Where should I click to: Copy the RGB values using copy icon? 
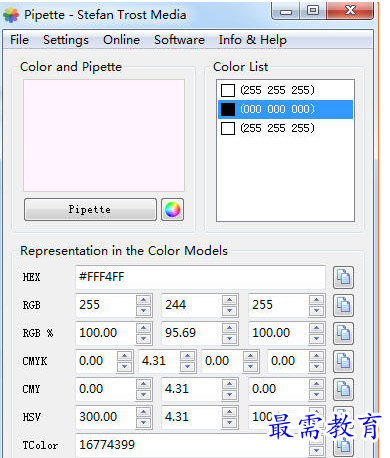[343, 305]
